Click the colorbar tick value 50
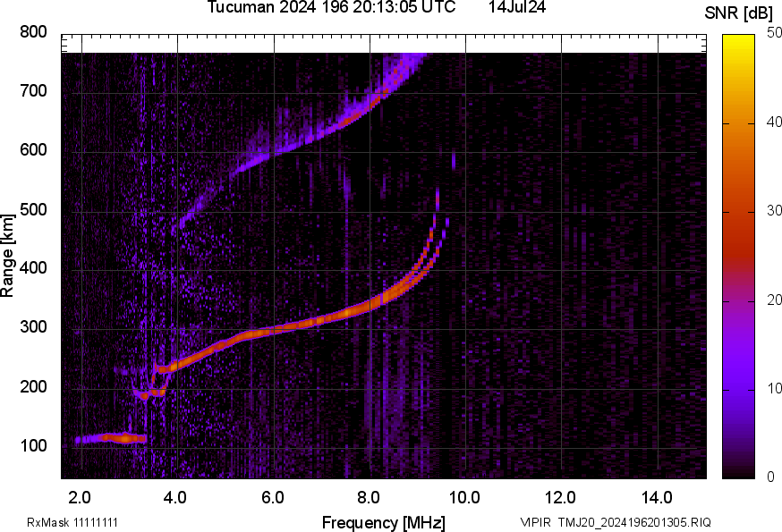This screenshot has width=782, height=532. tap(774, 32)
